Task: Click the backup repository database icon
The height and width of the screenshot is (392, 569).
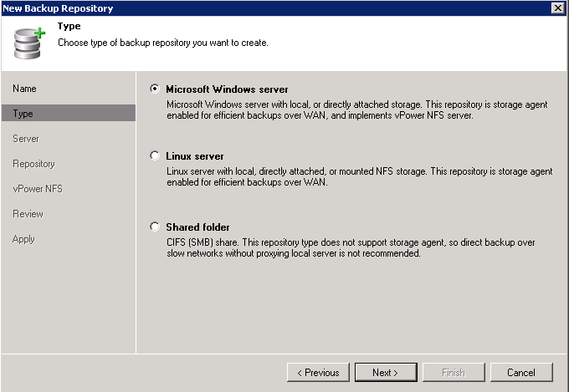Action: pos(29,43)
